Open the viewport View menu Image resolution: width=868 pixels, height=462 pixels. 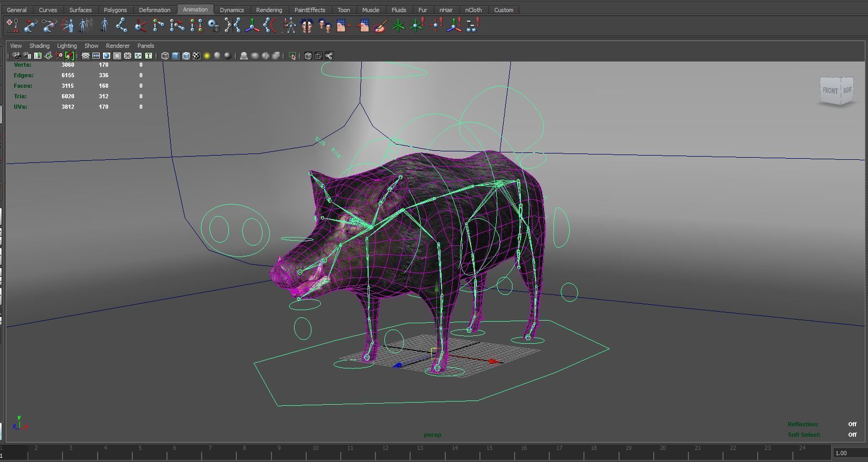[x=16, y=46]
